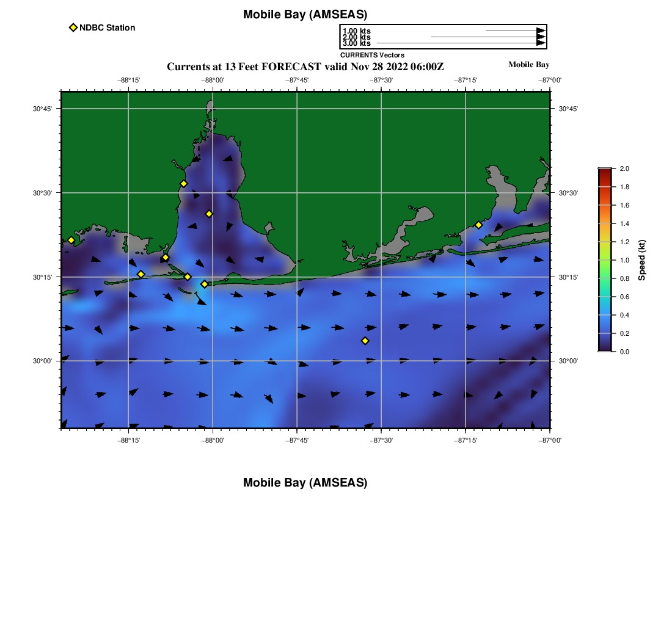
Task: Click the 'Speed (kt)' color bar axis label
Action: 641,261
